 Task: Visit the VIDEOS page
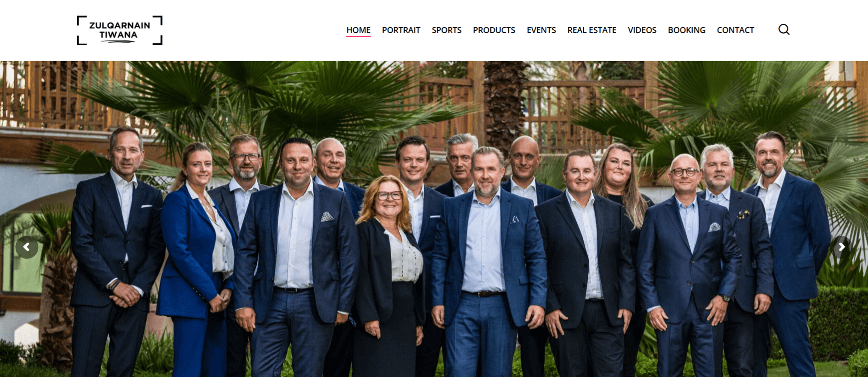[642, 30]
